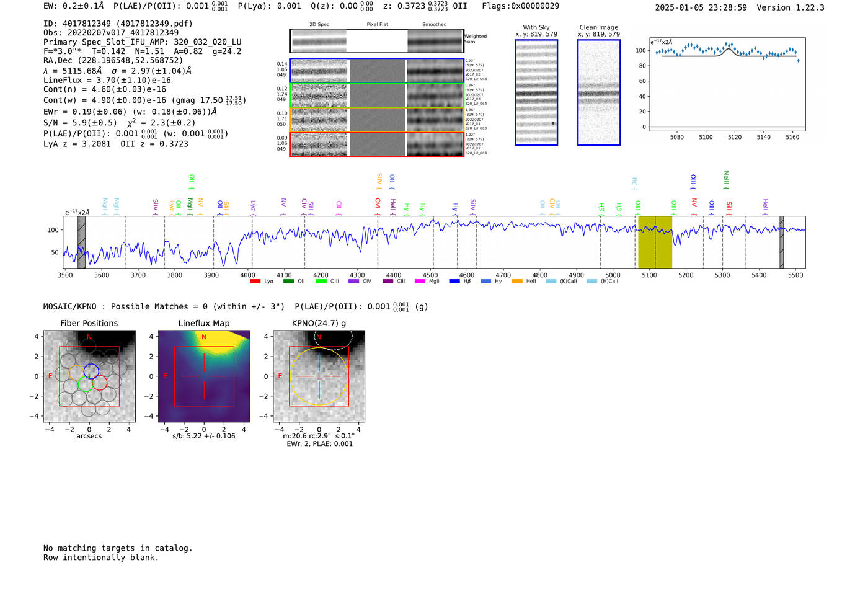
Task: Click 'Row intentionally blank.' text
Action: click(x=101, y=558)
